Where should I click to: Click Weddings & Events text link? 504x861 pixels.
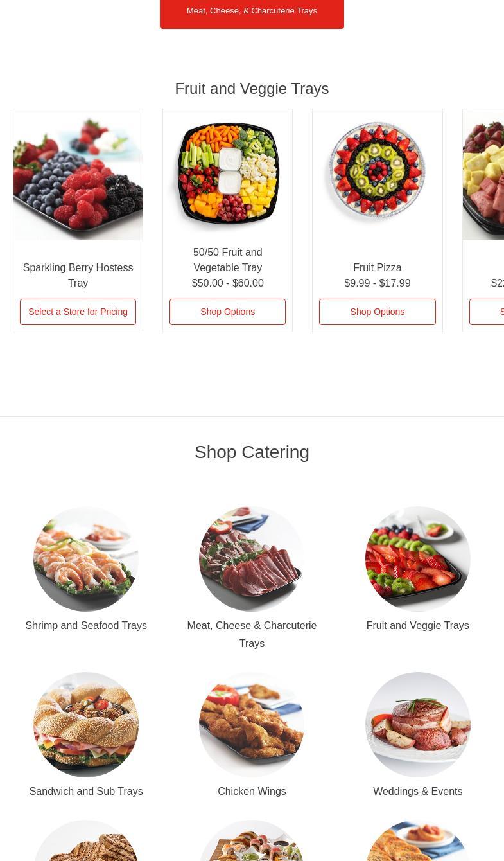point(417,791)
